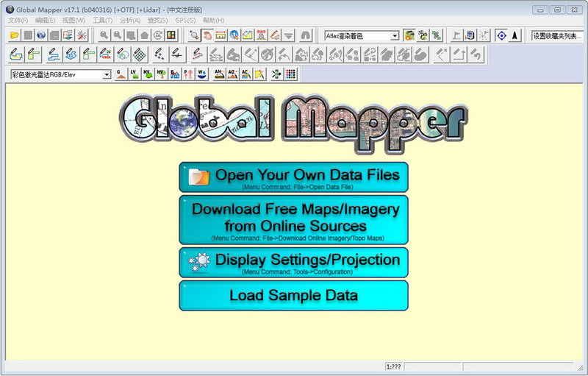Open the 3D view icon

423,35
